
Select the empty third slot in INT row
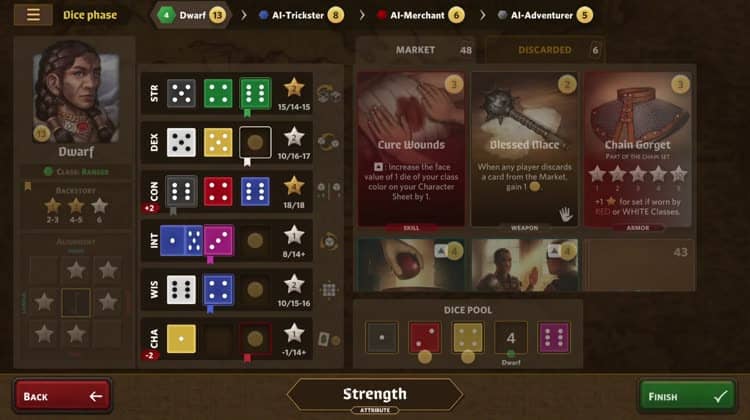[x=255, y=241]
